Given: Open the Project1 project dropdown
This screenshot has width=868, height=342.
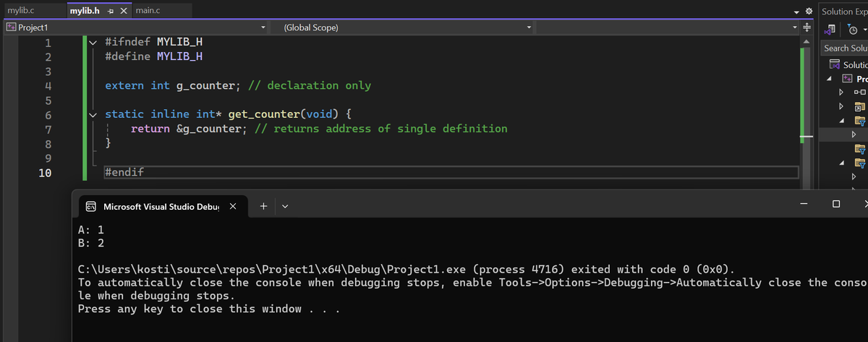Looking at the screenshot, I should click(x=263, y=27).
